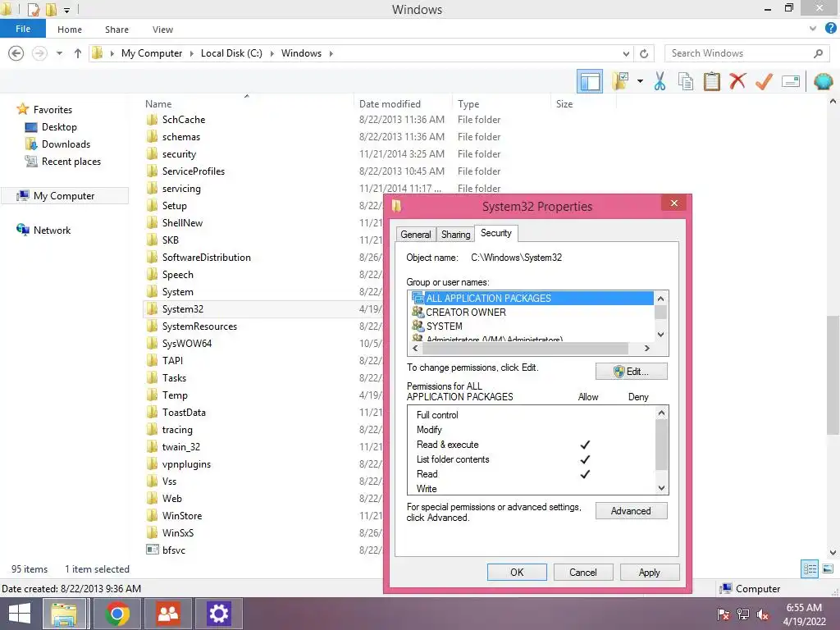Image resolution: width=840 pixels, height=630 pixels.
Task: Open the red people app on taskbar
Action: (167, 614)
